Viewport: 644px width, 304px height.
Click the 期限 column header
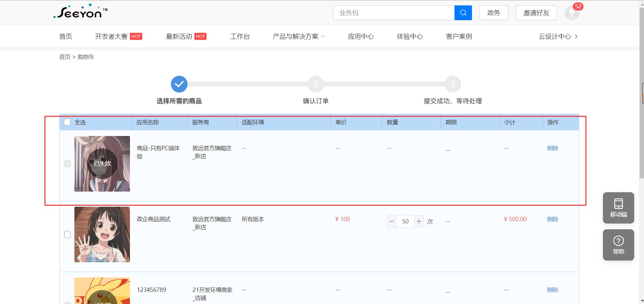pos(451,122)
